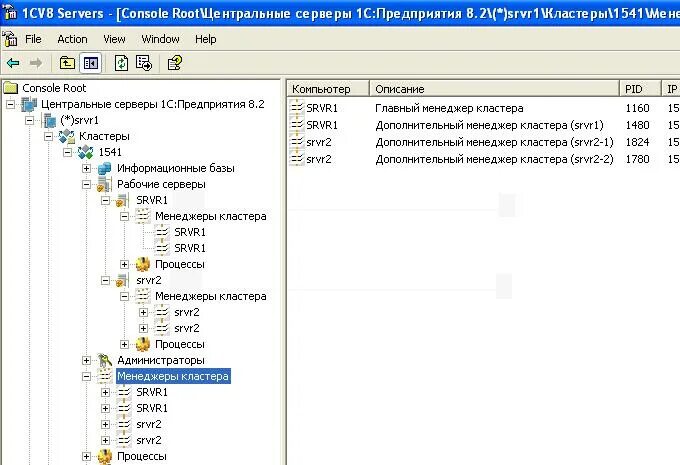
Task: Sort by the IP column header
Action: 670,89
